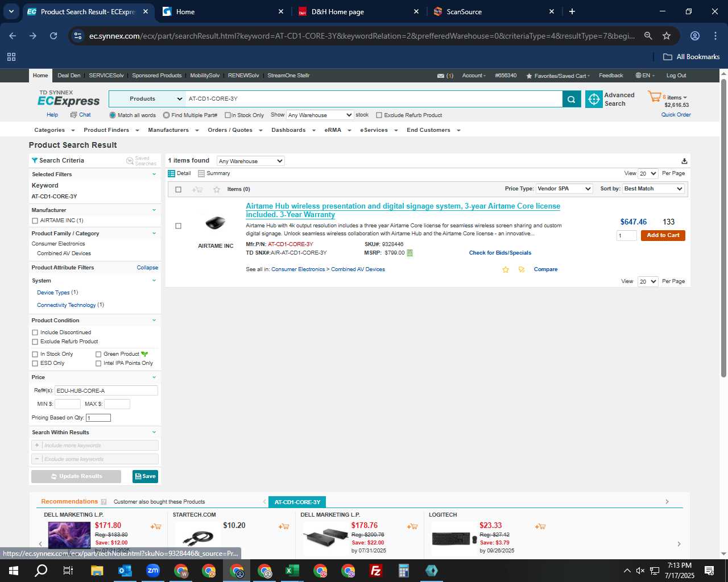The height and width of the screenshot is (582, 728).
Task: Check the AIRTAME INC manufacturer filter
Action: 35,221
